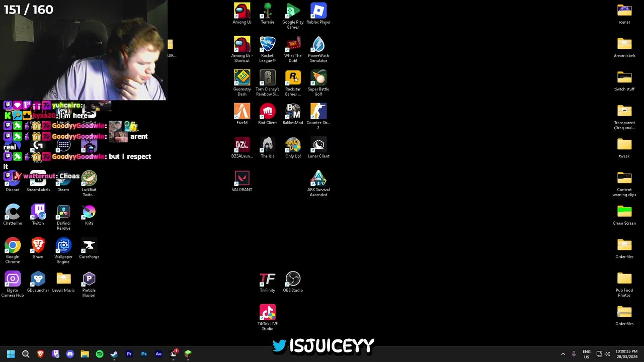Launch Super Battle Golf
Screen dimensions: 644x362
click(318, 83)
